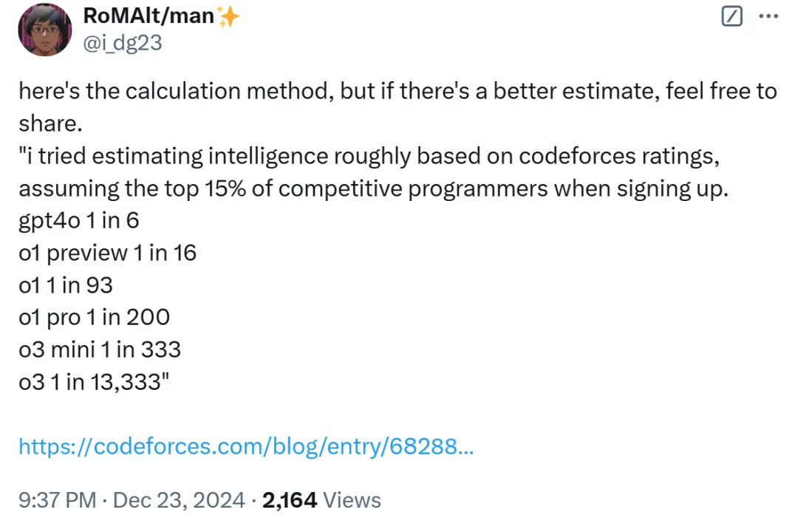Image resolution: width=798 pixels, height=532 pixels.
Task: Open the 2,164 Views analytics
Action: pyautogui.click(x=321, y=500)
